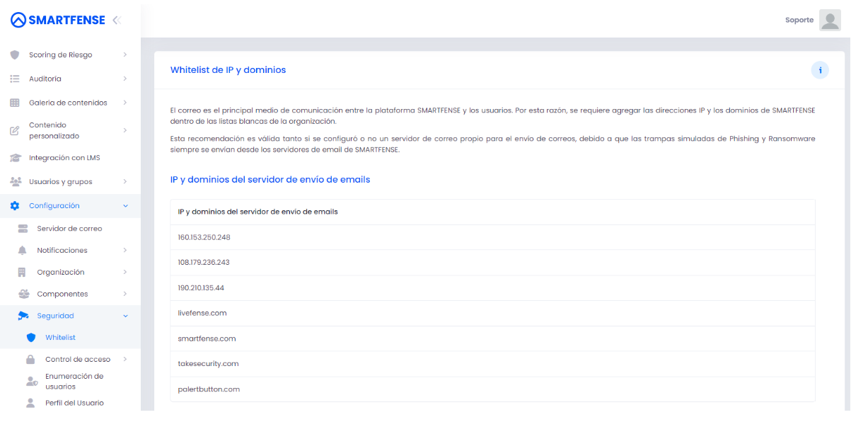Click the Usuarios y grupos people icon
868x422 pixels.
click(x=15, y=182)
